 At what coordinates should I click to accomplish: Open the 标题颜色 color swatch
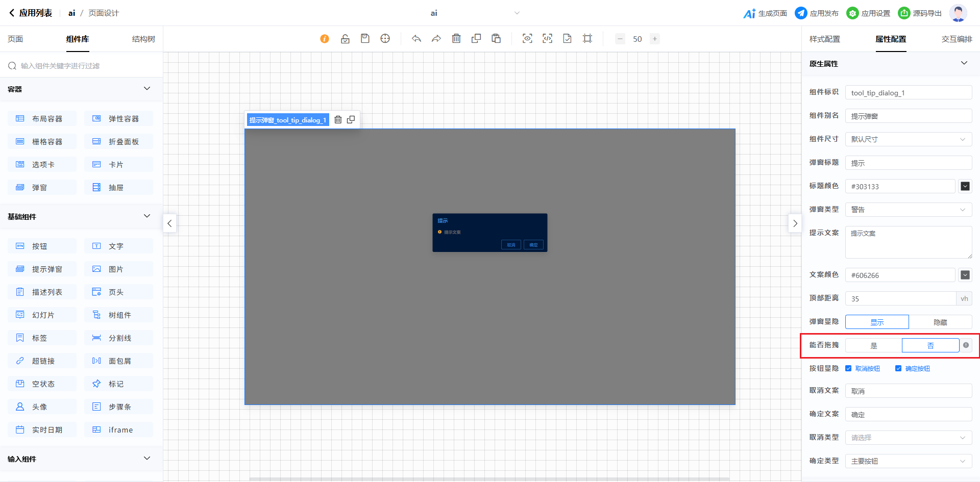(x=965, y=187)
